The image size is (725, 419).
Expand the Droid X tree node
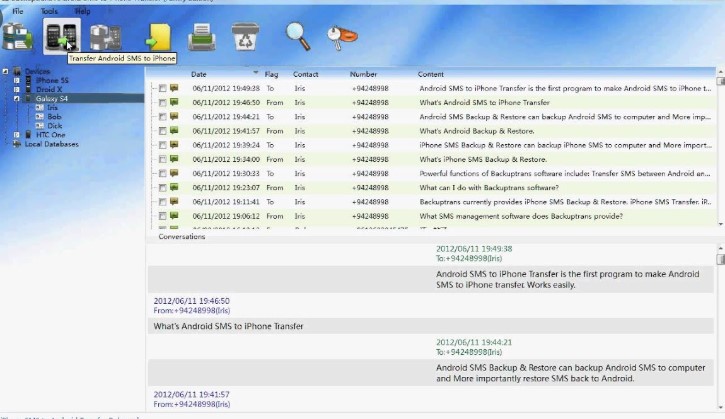tap(17, 89)
